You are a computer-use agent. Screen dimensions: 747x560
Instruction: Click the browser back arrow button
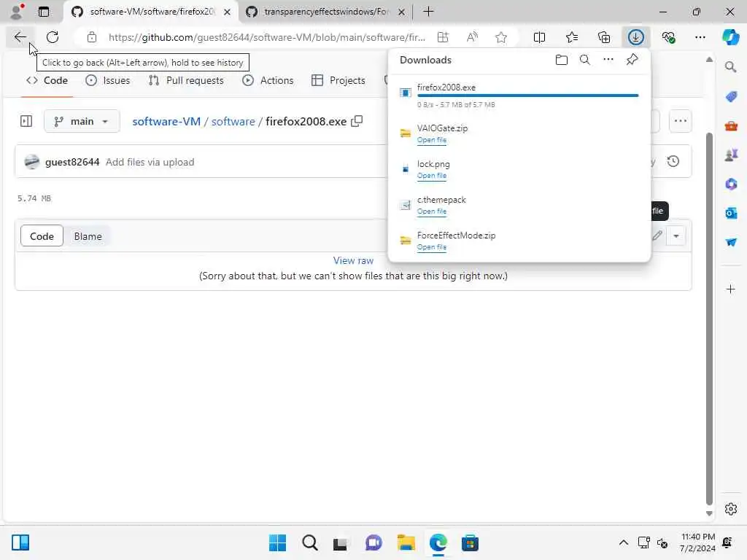pos(20,37)
